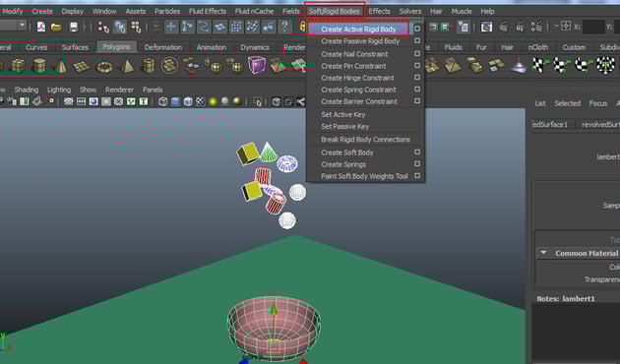Create a polygon plane from the shelf
The image size is (620, 364).
[x=82, y=66]
